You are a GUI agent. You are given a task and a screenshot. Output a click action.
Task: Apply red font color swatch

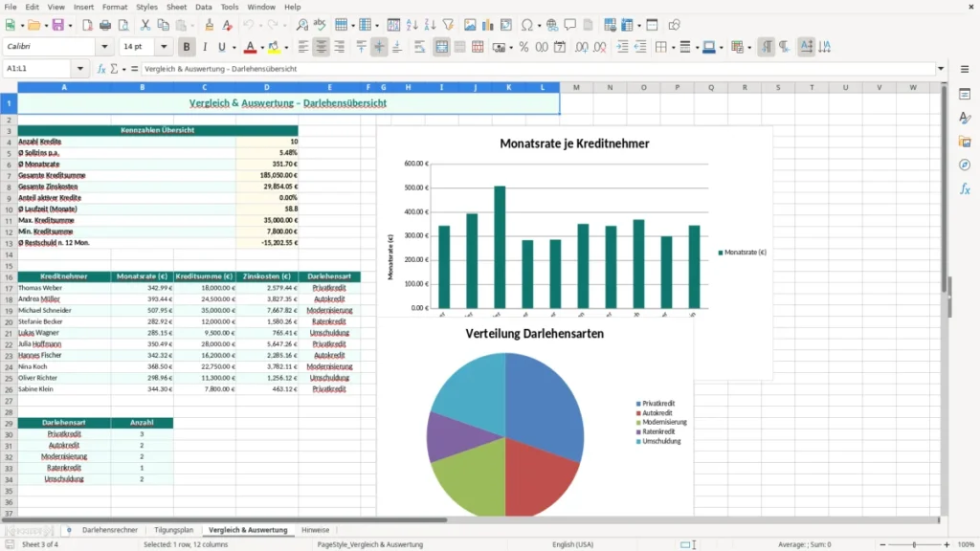coord(250,47)
